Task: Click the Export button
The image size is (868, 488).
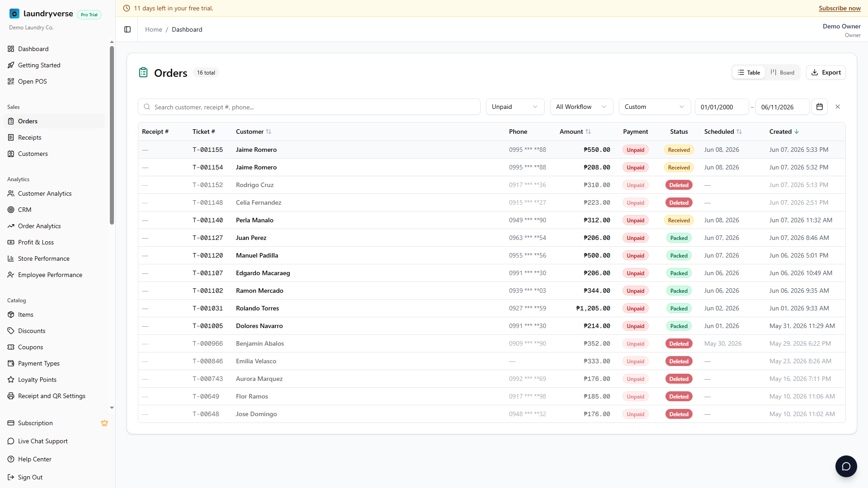Action: click(826, 72)
